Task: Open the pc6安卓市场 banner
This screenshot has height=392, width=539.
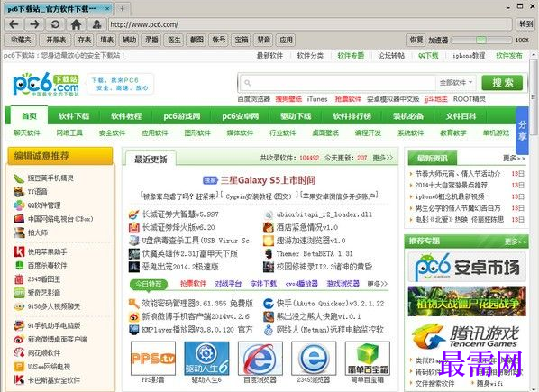Action: coord(467,267)
